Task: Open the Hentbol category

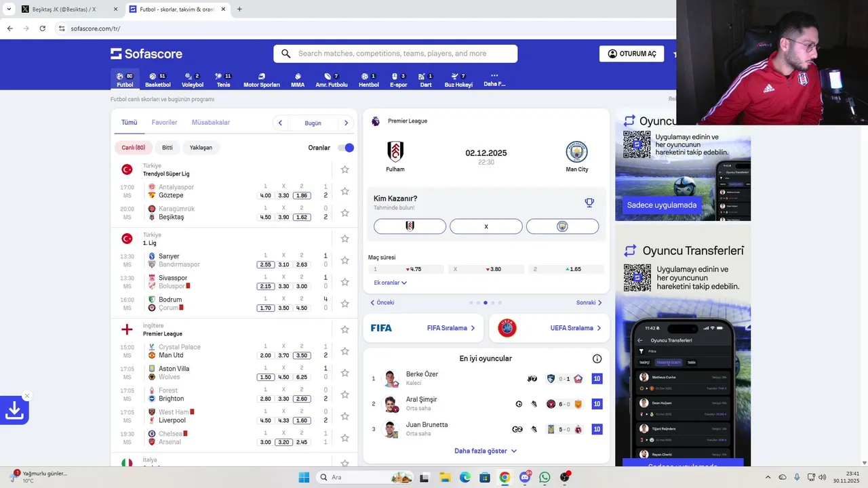Action: pos(369,80)
